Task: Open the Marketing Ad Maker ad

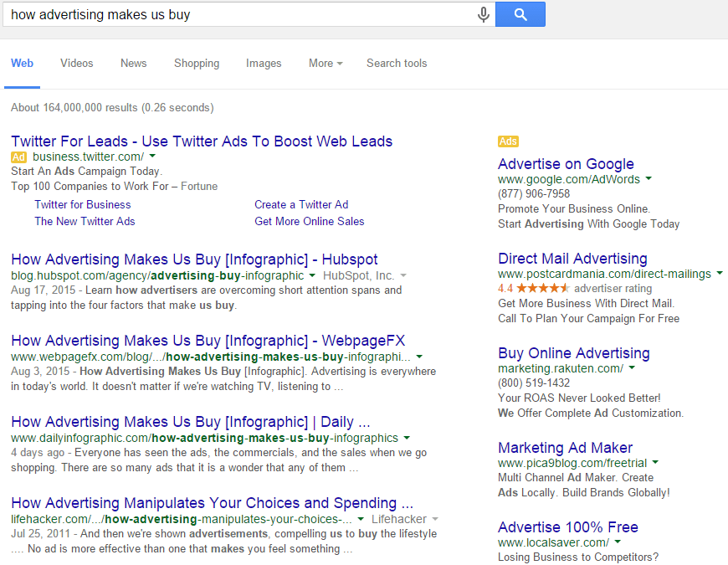Action: [x=565, y=448]
